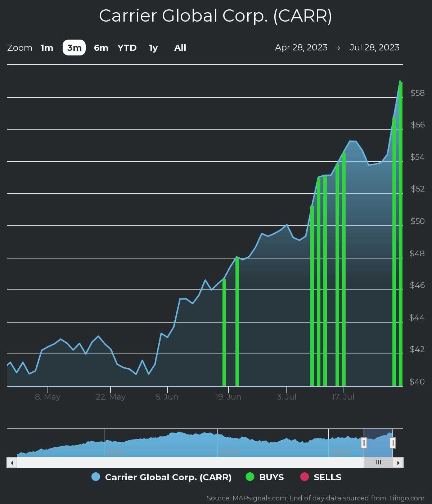Viewport: 432px width, 504px height.
Task: Show All data range
Action: [x=180, y=48]
